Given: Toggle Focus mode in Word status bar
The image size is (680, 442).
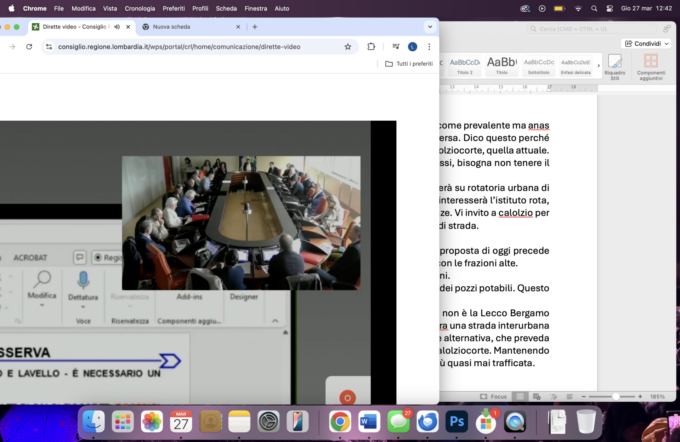Looking at the screenshot, I should 495,397.
